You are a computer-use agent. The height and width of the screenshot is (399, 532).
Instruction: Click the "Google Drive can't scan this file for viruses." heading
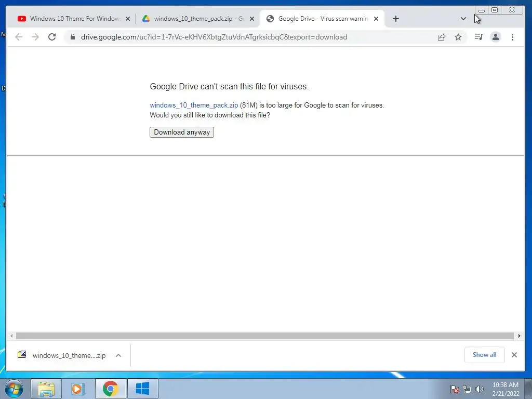pyautogui.click(x=229, y=87)
